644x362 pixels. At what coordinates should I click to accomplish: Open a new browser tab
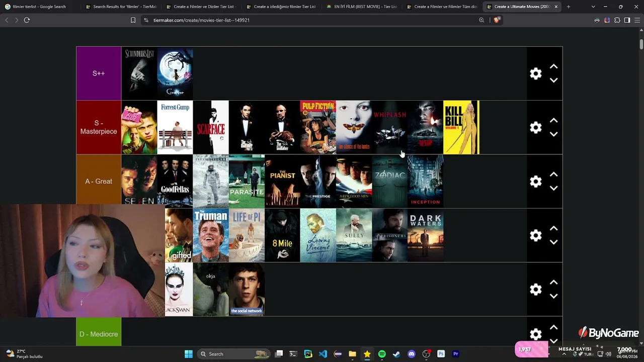coord(569,7)
